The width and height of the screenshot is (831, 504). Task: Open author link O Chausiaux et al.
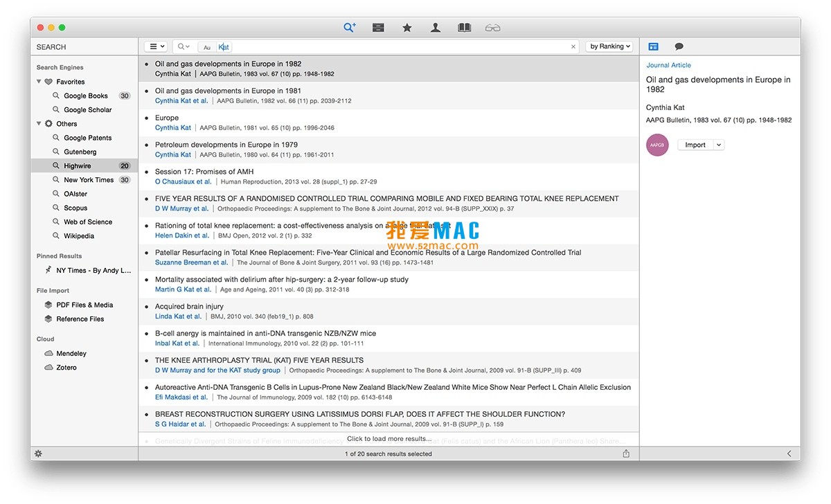click(x=184, y=181)
